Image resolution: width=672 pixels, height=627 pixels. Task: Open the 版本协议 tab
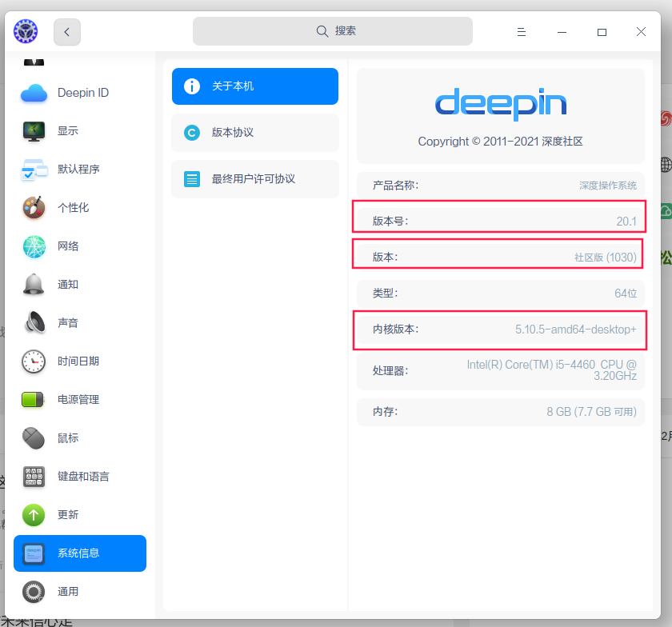255,133
